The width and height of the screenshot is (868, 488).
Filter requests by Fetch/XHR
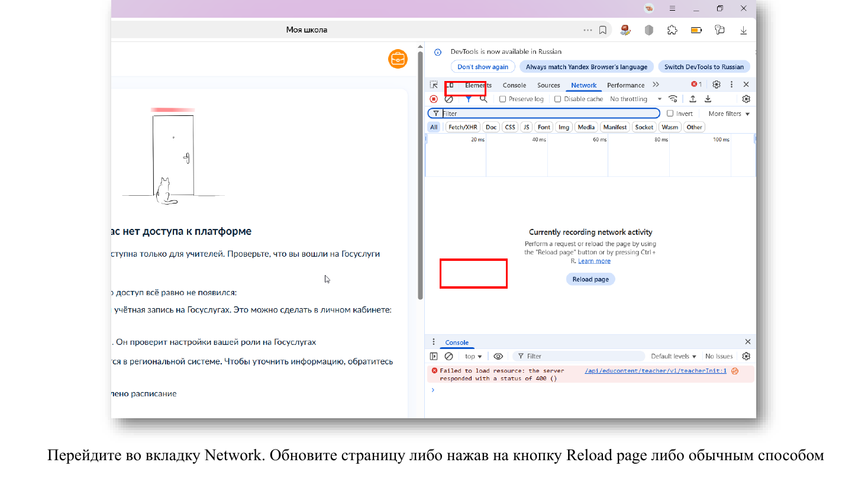(x=463, y=127)
